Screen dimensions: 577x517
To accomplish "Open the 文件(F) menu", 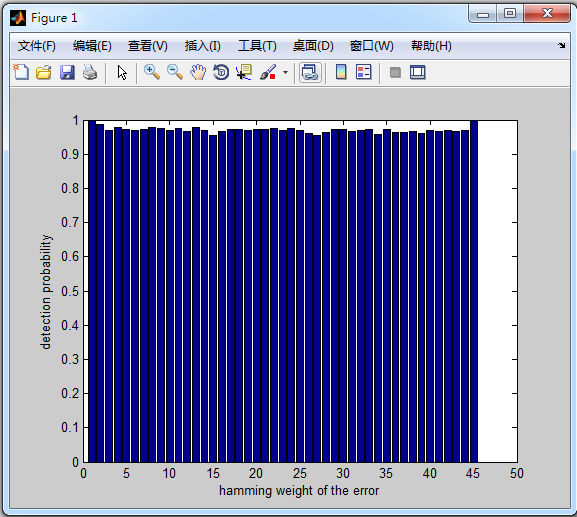I will (x=37, y=46).
